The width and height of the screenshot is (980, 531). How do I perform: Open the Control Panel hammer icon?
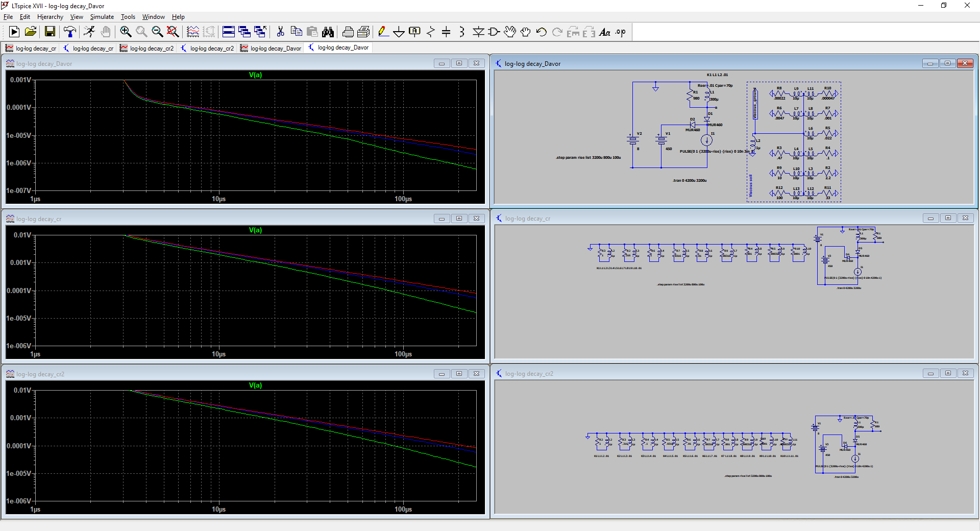coord(70,32)
